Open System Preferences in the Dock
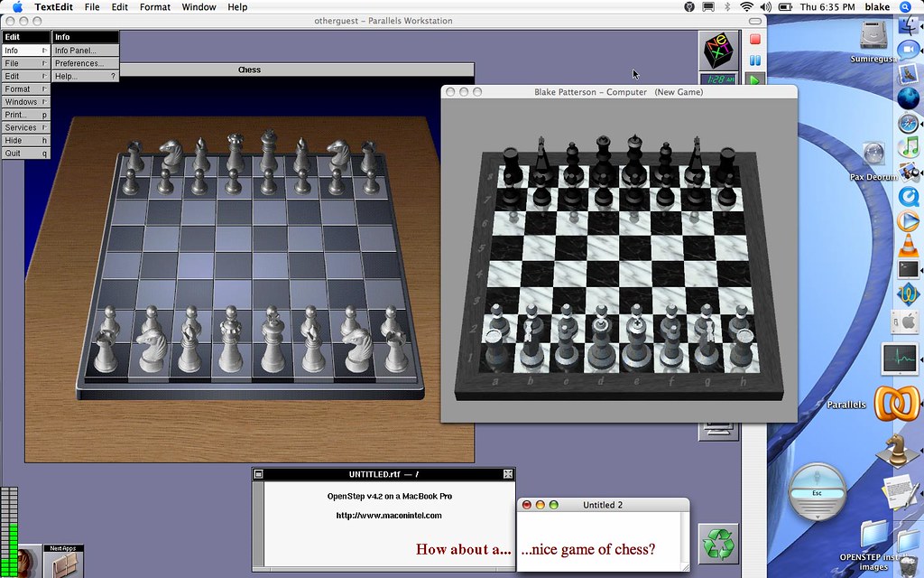 [906, 322]
